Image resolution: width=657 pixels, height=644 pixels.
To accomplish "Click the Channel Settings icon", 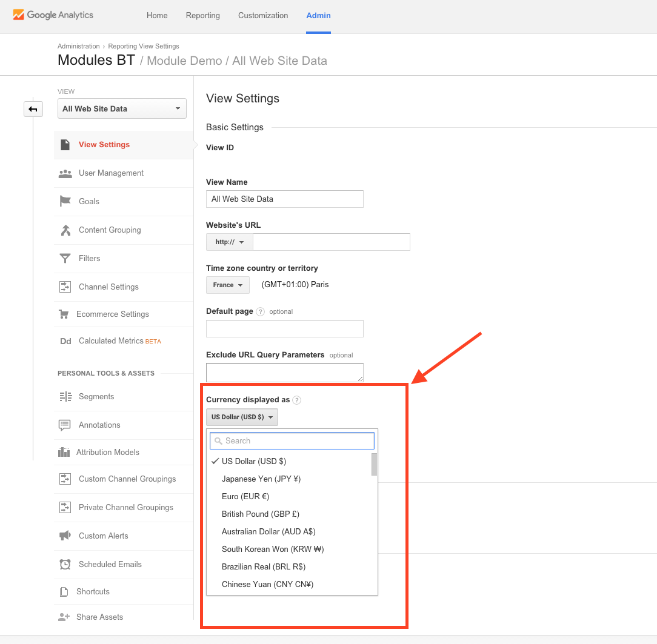I will 65,287.
